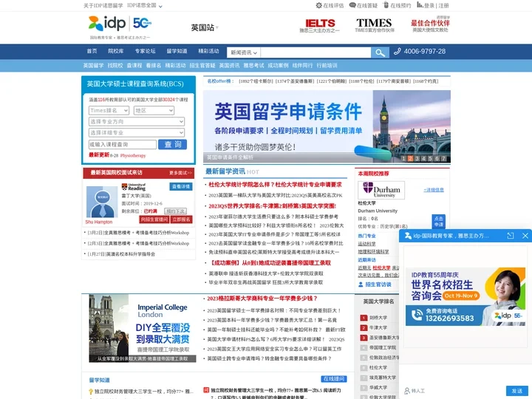532x399 pixels.
Task: Open the 专家论坛 nav item
Action: click(146, 51)
